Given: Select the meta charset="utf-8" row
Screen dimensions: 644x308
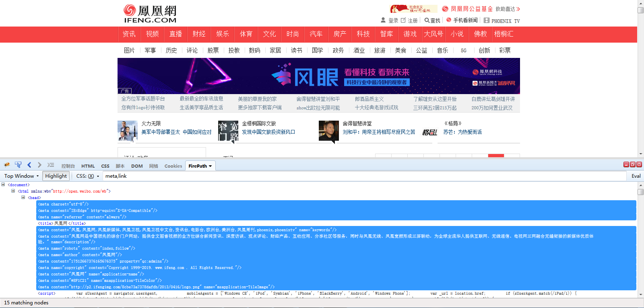Looking at the screenshot, I should pyautogui.click(x=336, y=204).
